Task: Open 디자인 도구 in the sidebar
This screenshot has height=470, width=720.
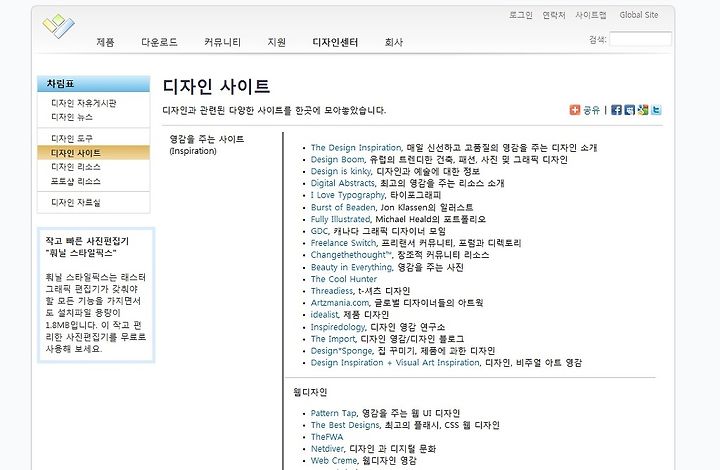Action: coord(72,138)
